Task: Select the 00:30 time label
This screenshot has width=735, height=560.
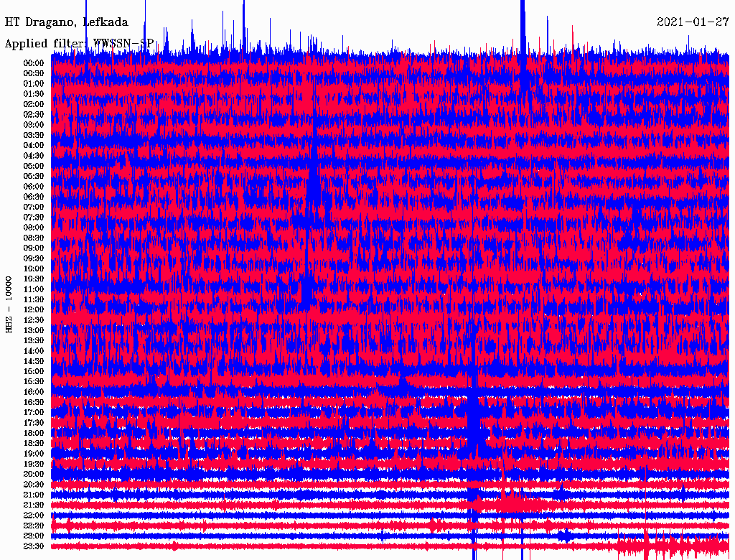Action: [34, 73]
